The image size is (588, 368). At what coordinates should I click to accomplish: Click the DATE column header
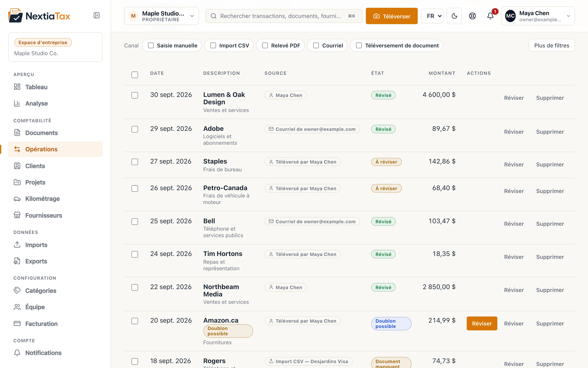[x=157, y=73]
